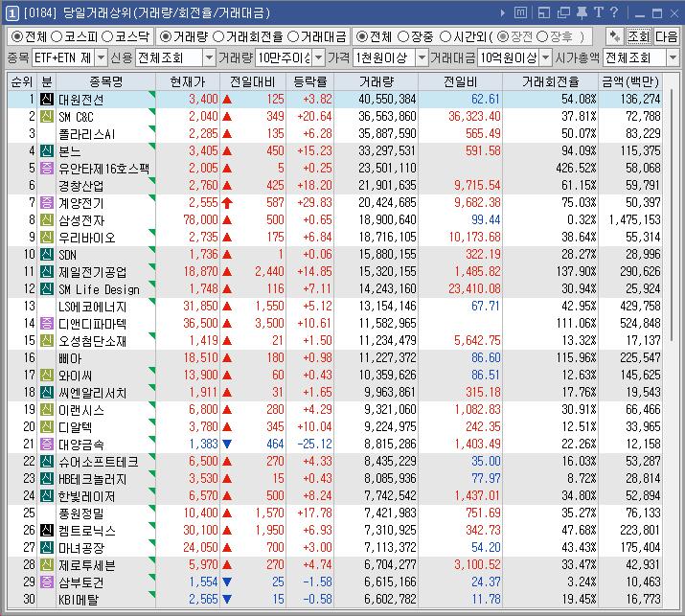Click the 신 badge beside 우리바이오
The image size is (685, 616).
tap(46, 237)
